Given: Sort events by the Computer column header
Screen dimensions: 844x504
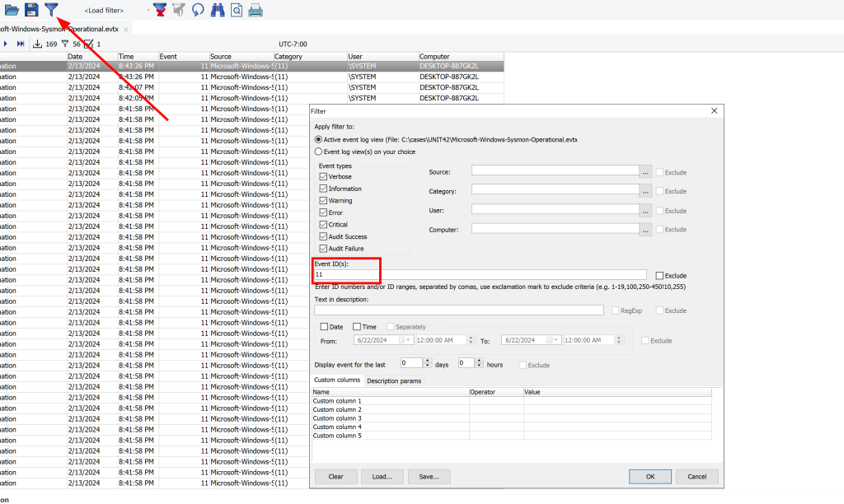Looking at the screenshot, I should click(461, 57).
